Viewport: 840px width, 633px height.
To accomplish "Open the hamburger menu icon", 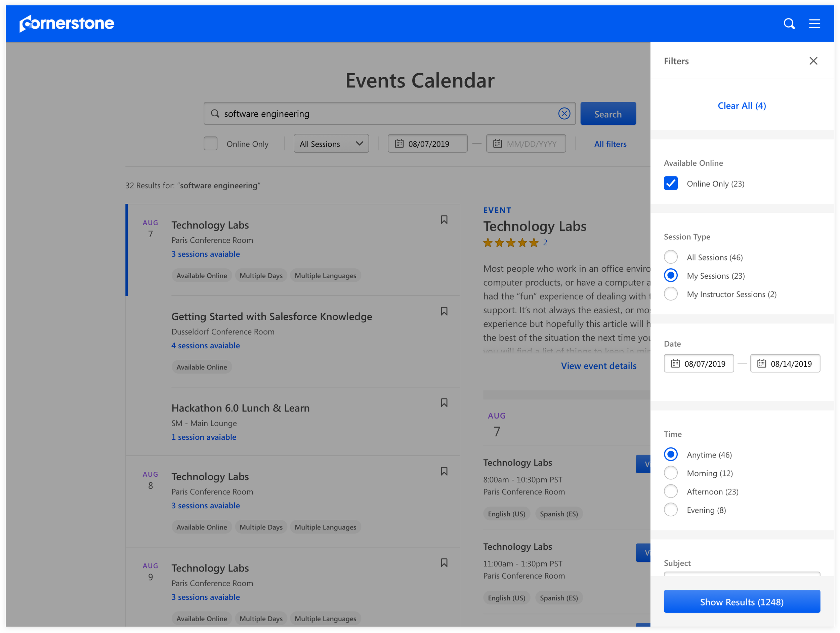I will (814, 24).
